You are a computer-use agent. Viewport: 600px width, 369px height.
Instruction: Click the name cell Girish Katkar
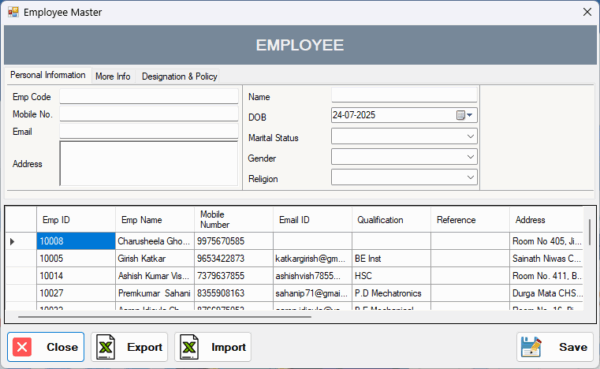(x=155, y=259)
